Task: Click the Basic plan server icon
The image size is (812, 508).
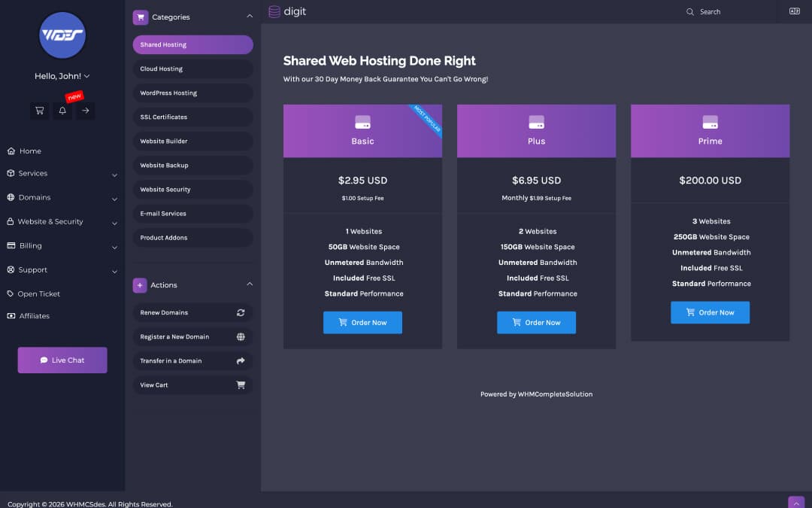Action: click(x=362, y=123)
